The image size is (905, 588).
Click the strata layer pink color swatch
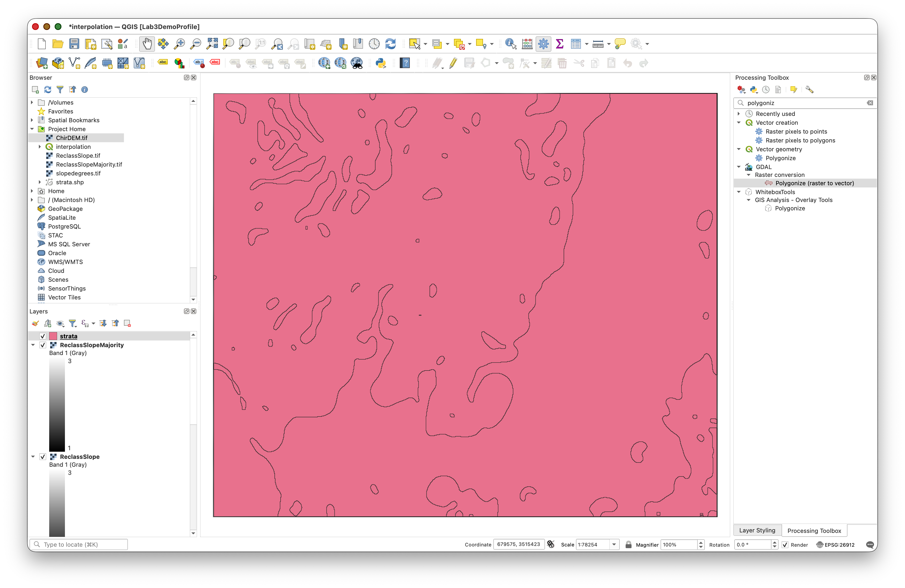coord(53,336)
